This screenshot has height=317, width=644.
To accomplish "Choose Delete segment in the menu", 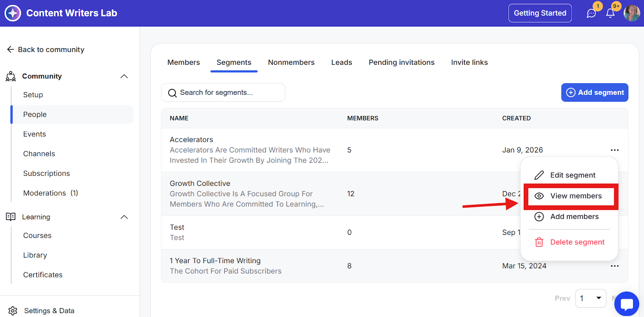I will 577,242.
